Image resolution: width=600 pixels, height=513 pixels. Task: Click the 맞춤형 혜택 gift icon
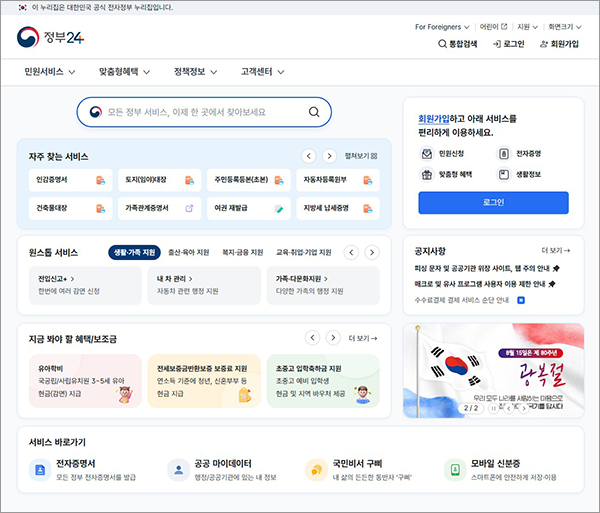[427, 175]
